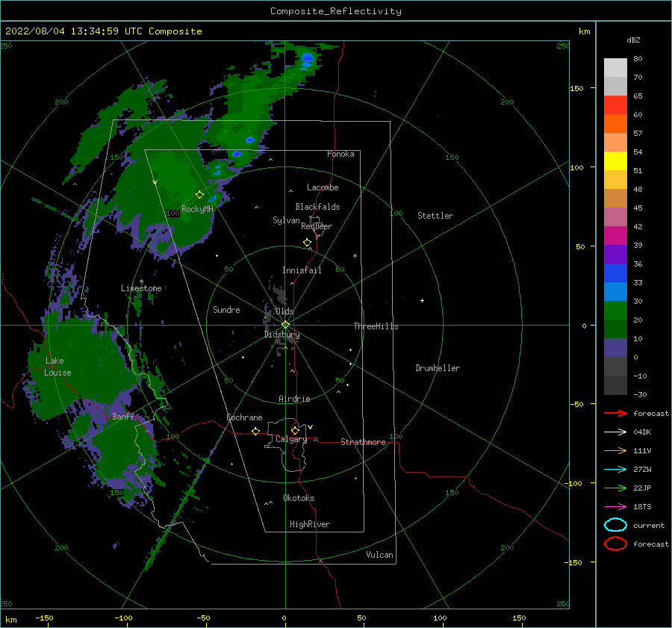Click the Sylvan label
This screenshot has width=672, height=628.
pyautogui.click(x=286, y=220)
